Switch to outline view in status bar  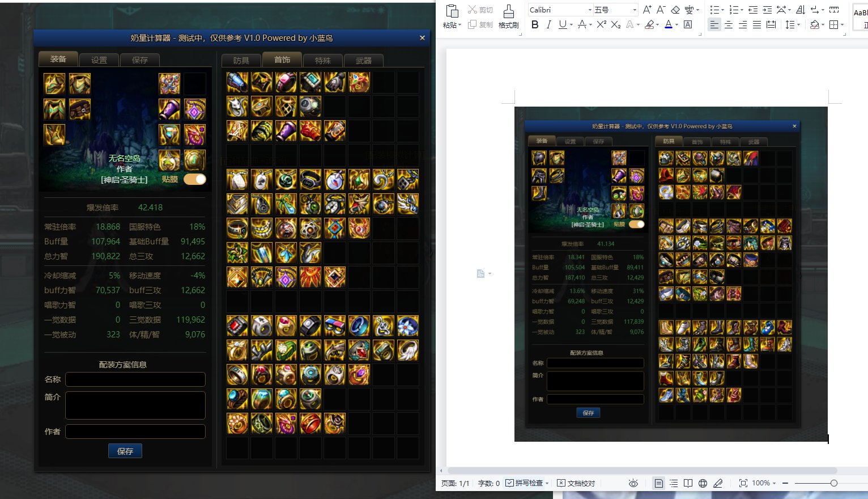coord(673,483)
